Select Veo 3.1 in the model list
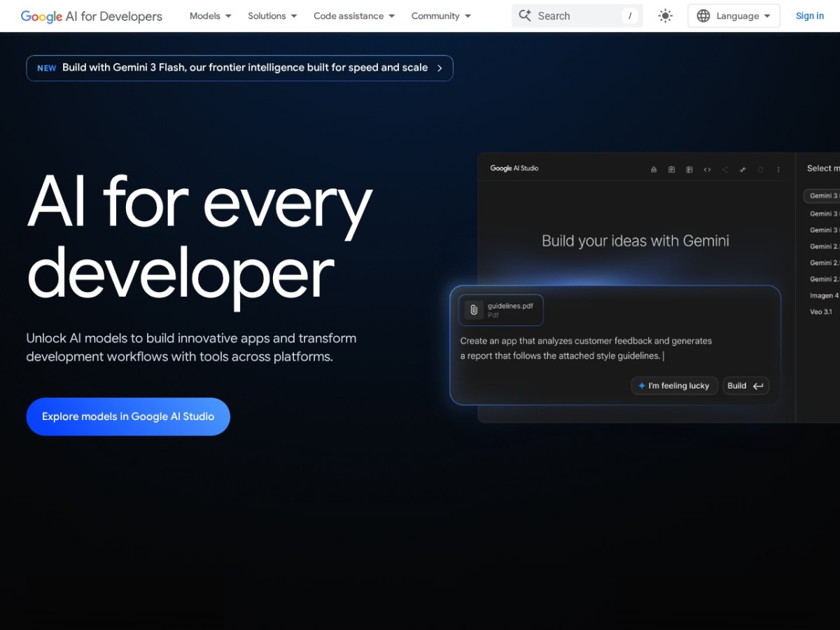Image resolution: width=840 pixels, height=630 pixels. pos(821,311)
